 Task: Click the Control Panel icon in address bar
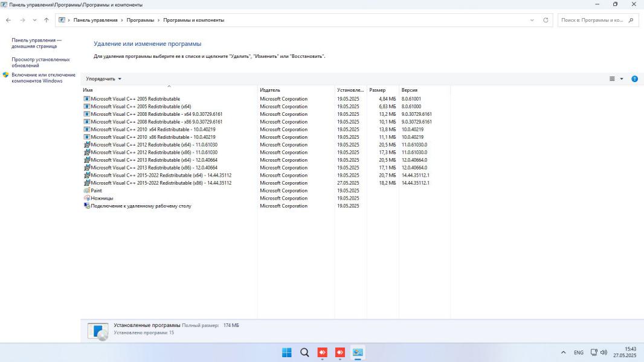(x=62, y=20)
